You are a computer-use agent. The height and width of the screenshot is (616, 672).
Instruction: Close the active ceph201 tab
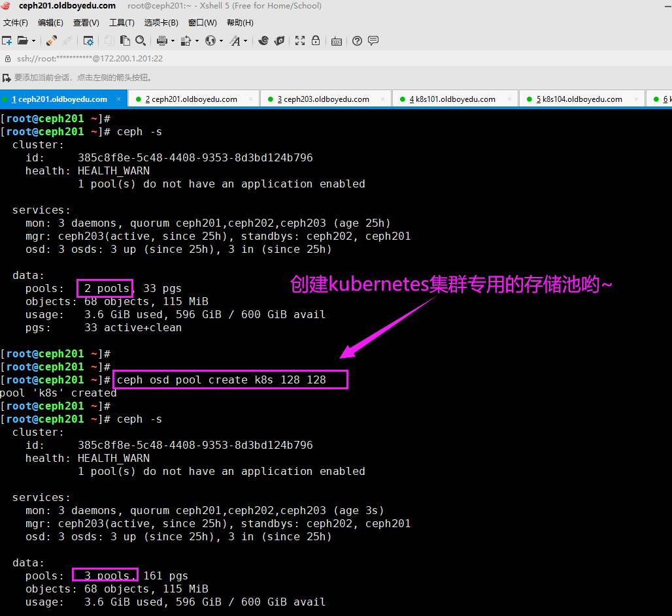(118, 99)
